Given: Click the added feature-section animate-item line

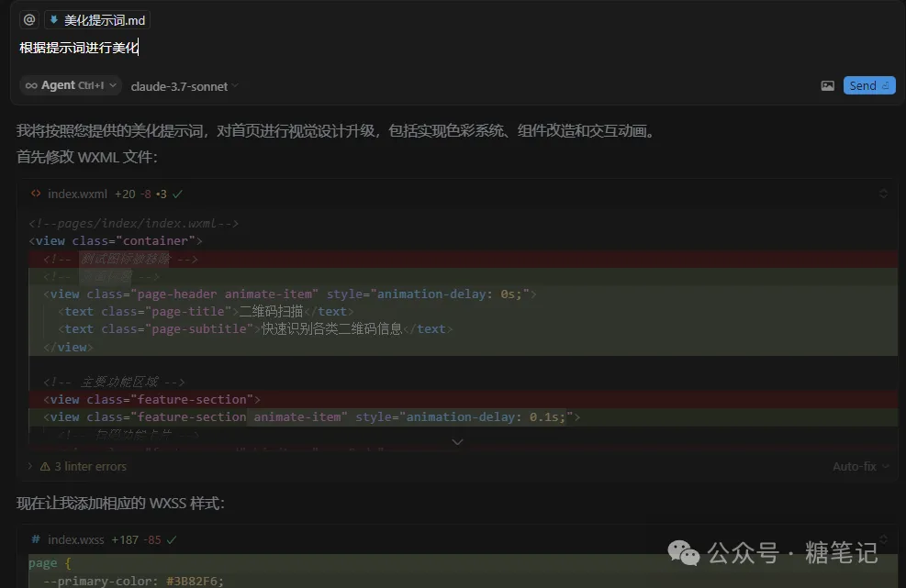Looking at the screenshot, I should pos(464,417).
